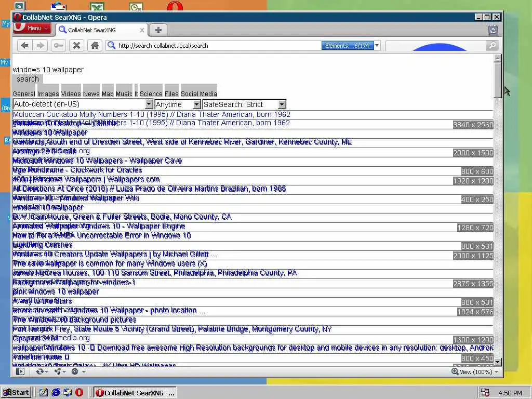Open All Directions At Once (2018) result
This screenshot has height=399, width=532.
point(149,189)
